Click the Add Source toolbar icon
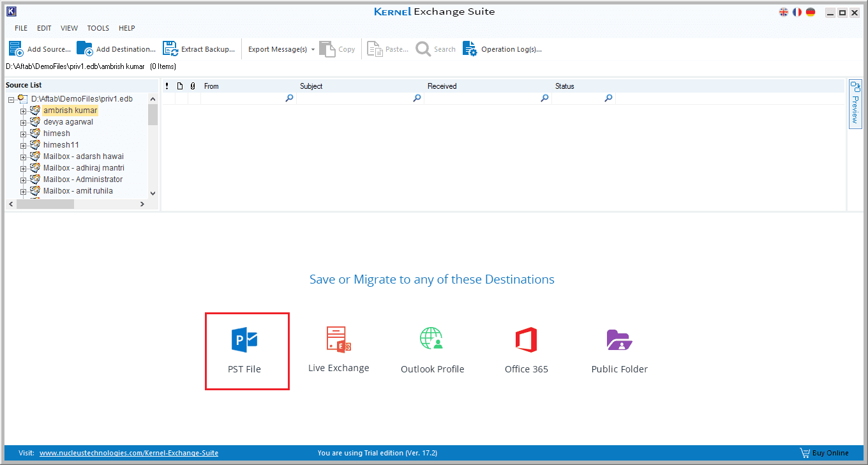Image resolution: width=868 pixels, height=465 pixels. (16, 49)
